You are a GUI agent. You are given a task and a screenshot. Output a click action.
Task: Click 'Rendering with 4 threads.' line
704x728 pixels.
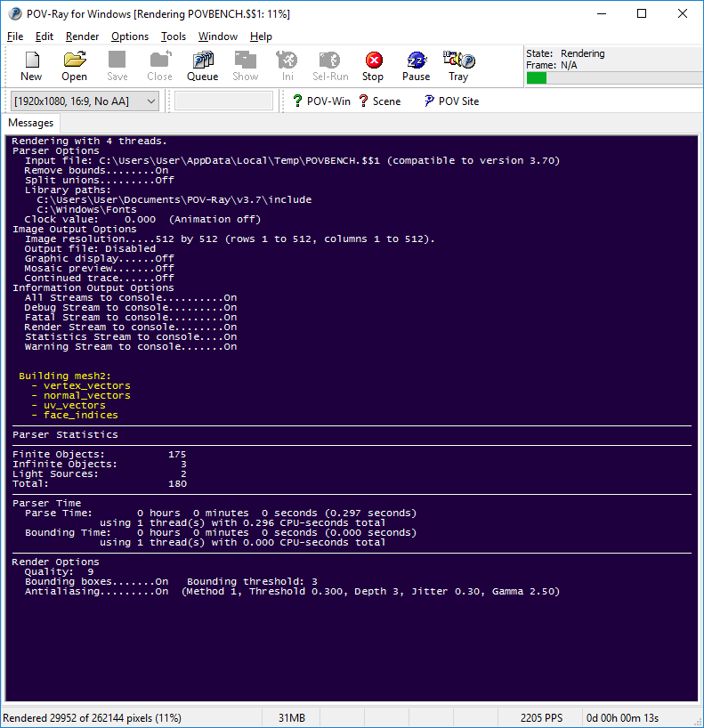point(89,142)
